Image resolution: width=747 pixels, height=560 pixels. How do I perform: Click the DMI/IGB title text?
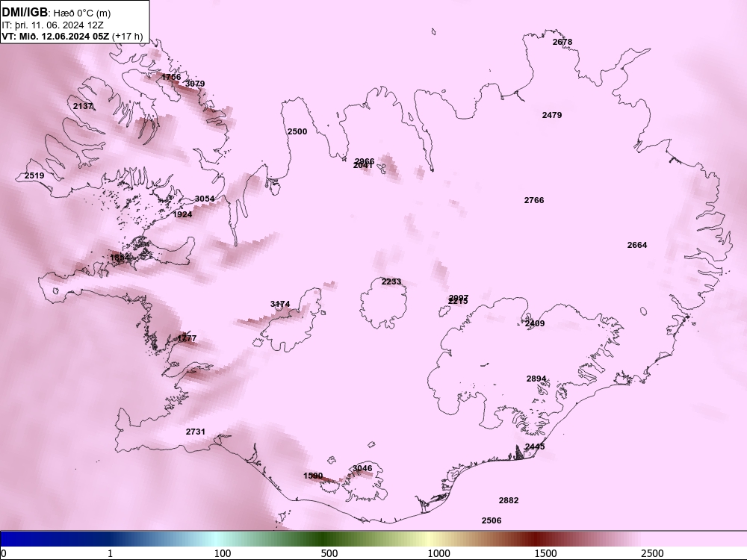(25, 12)
